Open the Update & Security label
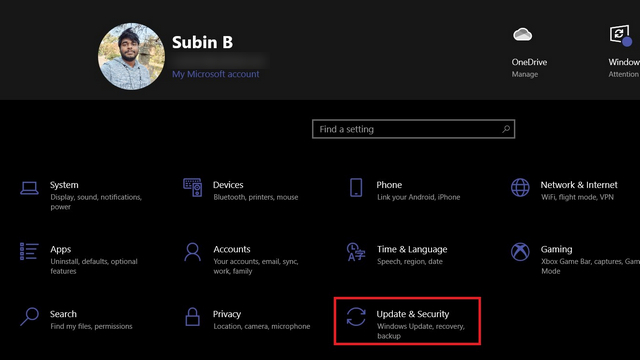Image resolution: width=640 pixels, height=360 pixels. [x=413, y=314]
